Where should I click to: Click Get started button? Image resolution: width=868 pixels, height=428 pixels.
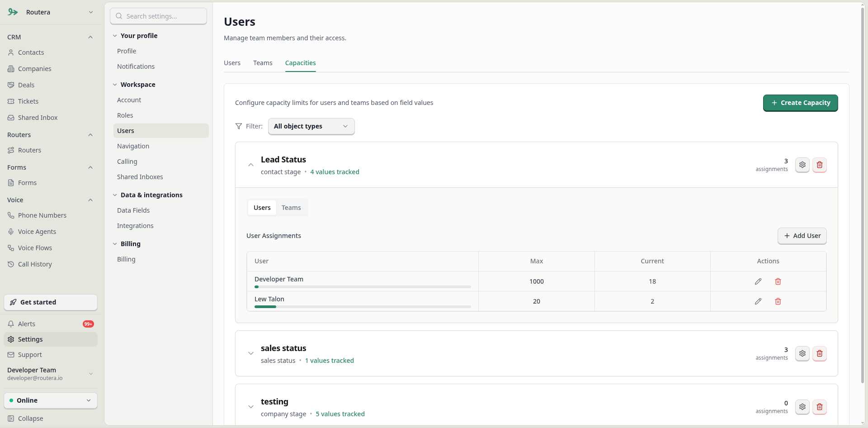(51, 302)
